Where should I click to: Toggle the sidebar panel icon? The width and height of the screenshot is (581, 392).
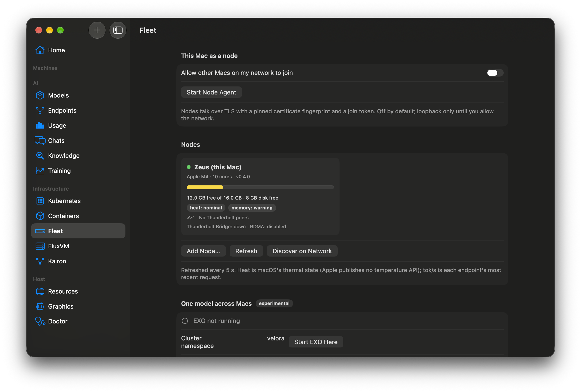[x=118, y=30]
